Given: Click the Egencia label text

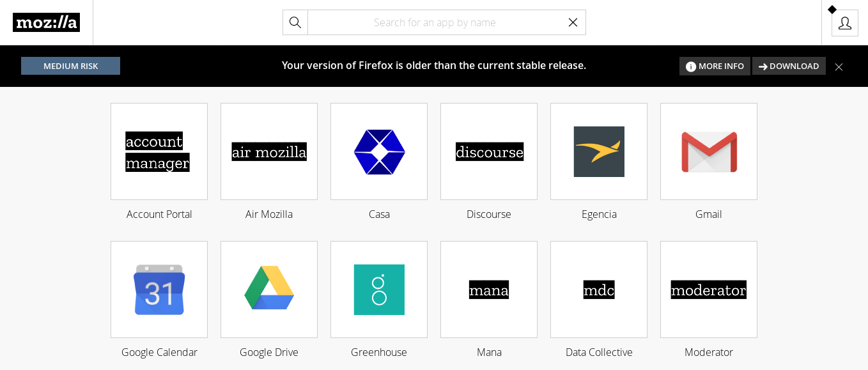Looking at the screenshot, I should pyautogui.click(x=599, y=214).
